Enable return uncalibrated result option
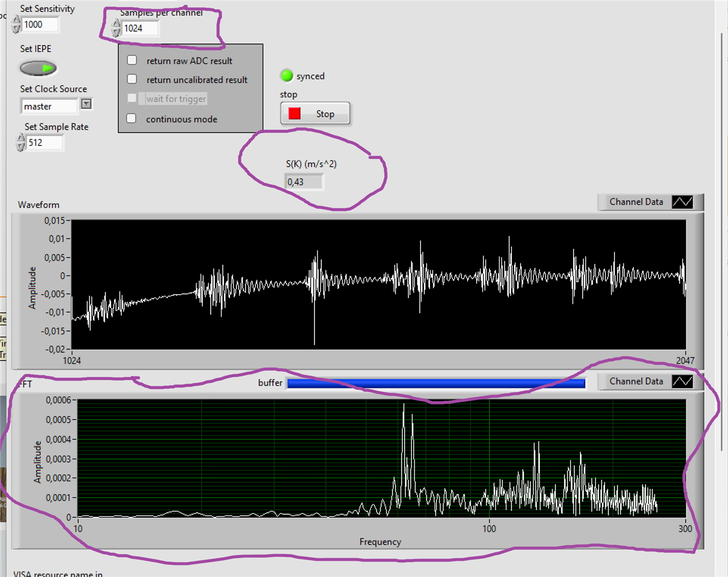 132,79
